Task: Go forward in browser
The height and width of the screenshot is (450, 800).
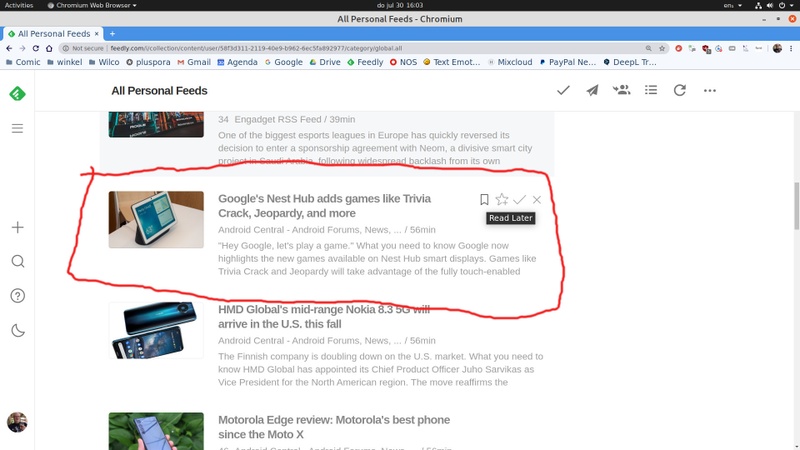Action: [22, 48]
